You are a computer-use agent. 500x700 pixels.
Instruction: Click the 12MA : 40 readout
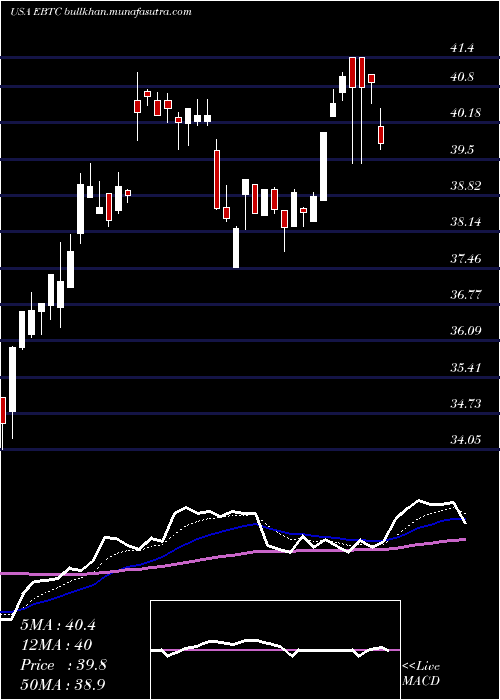tap(56, 645)
